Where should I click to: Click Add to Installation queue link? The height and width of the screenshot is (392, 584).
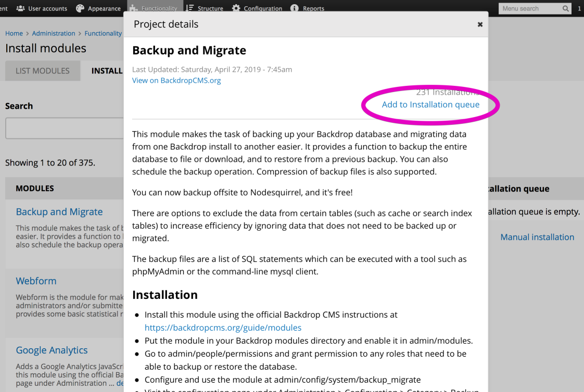pos(430,105)
